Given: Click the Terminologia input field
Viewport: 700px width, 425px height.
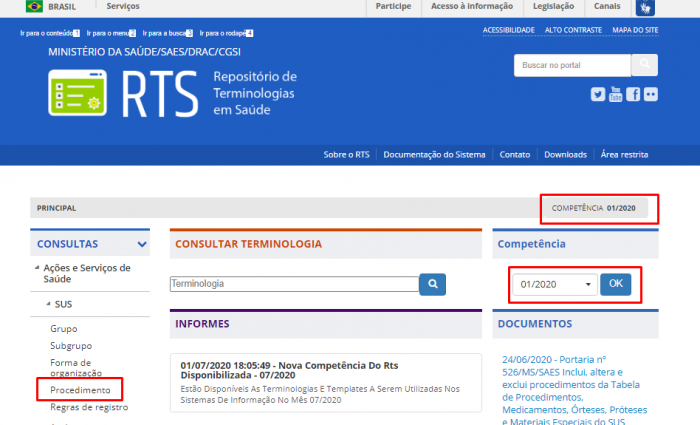Looking at the screenshot, I should coord(293,284).
